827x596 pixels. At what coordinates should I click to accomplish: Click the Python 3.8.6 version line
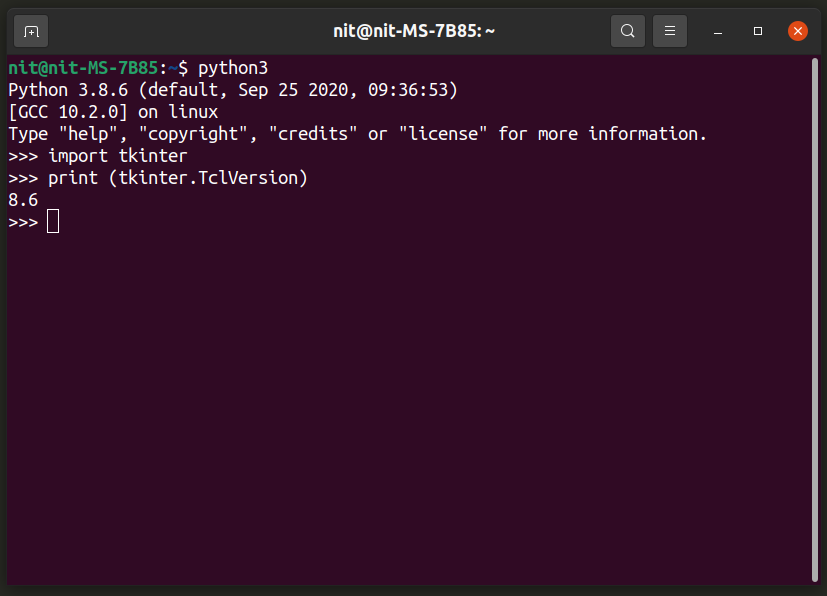[232, 90]
